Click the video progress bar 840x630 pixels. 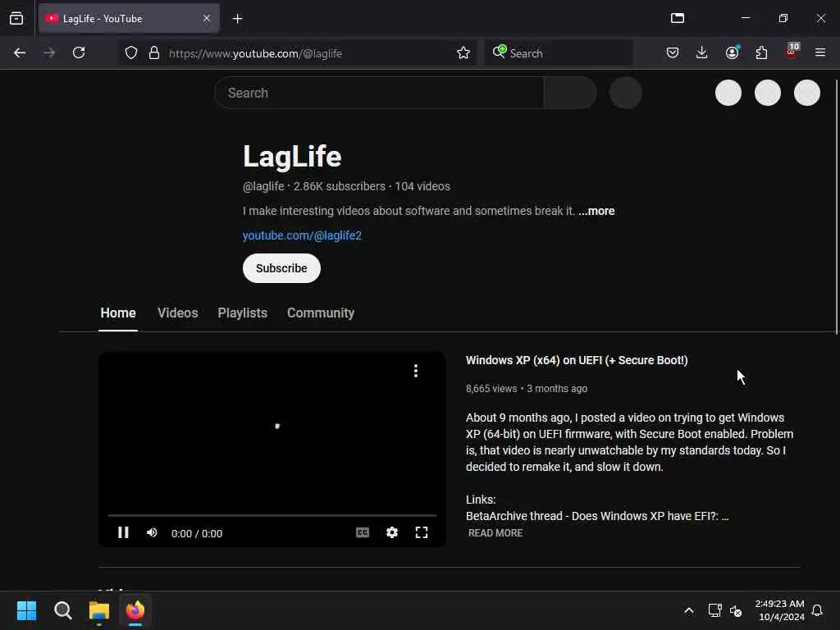tap(272, 515)
